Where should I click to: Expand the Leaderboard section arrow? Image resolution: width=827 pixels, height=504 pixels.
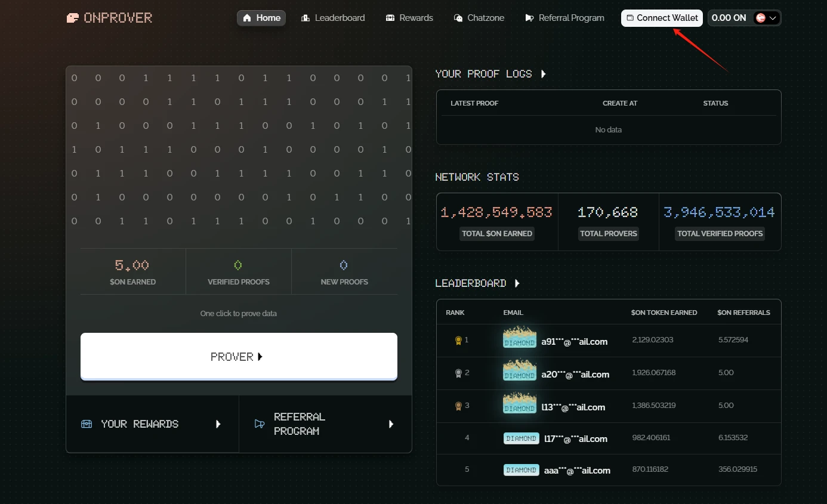tap(517, 283)
